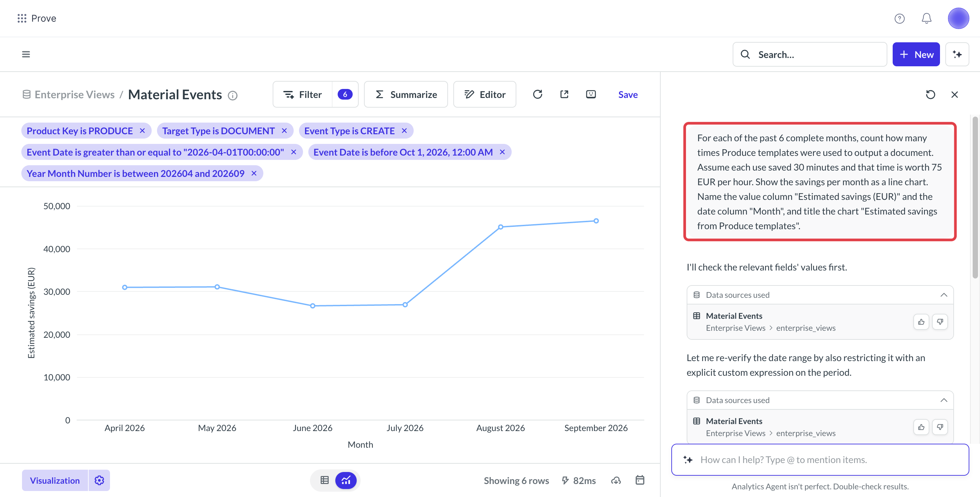Open the help question mark icon
The image size is (980, 497).
[899, 18]
